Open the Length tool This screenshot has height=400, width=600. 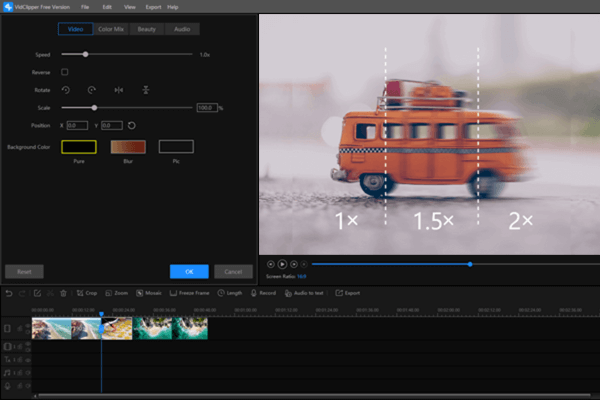coord(230,293)
